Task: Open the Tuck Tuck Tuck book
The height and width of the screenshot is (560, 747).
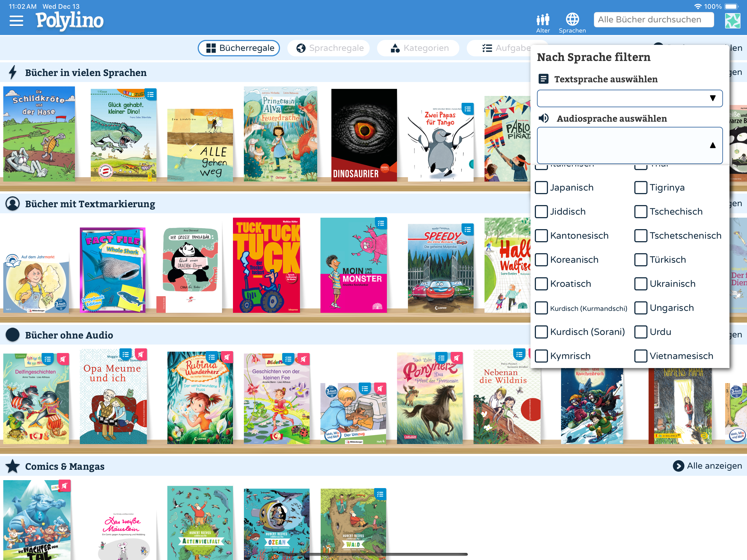Action: tap(266, 265)
